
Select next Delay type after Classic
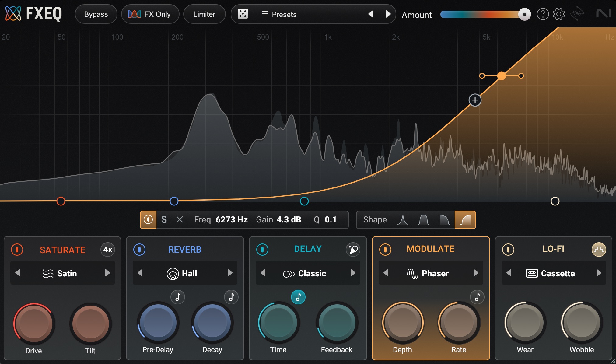click(353, 273)
